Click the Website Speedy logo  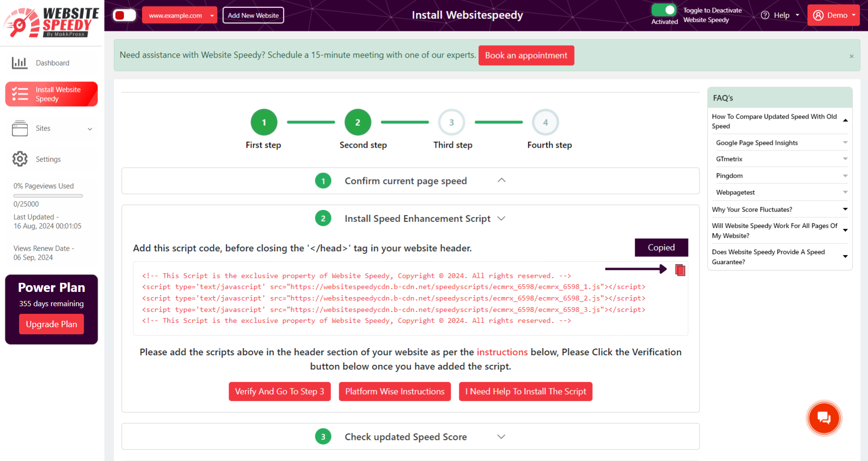(x=51, y=22)
